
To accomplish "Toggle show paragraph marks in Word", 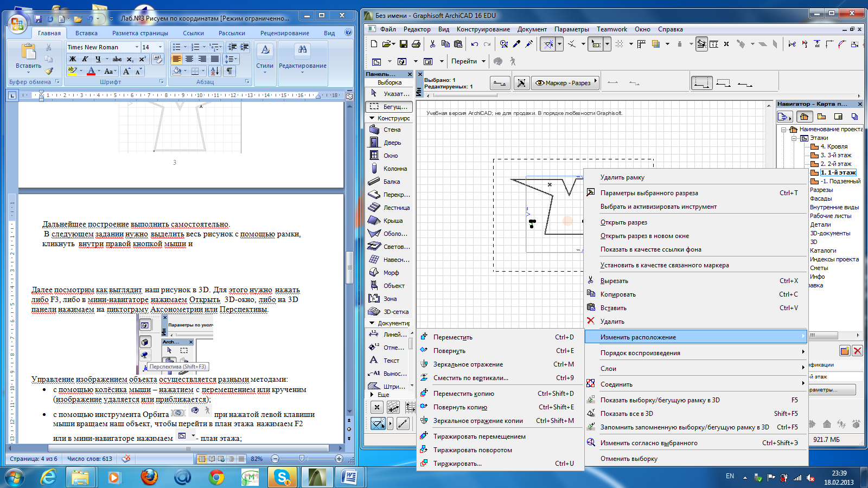I will (x=230, y=71).
